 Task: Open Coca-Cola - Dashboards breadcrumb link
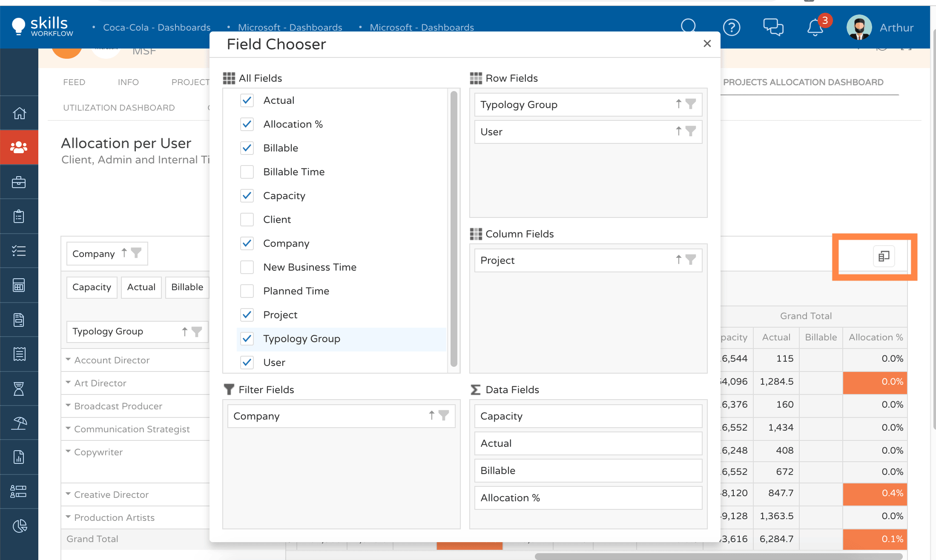point(156,28)
